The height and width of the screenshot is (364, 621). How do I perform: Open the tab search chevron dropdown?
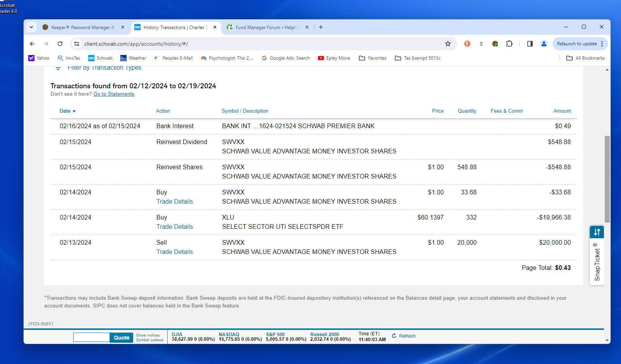(x=31, y=27)
